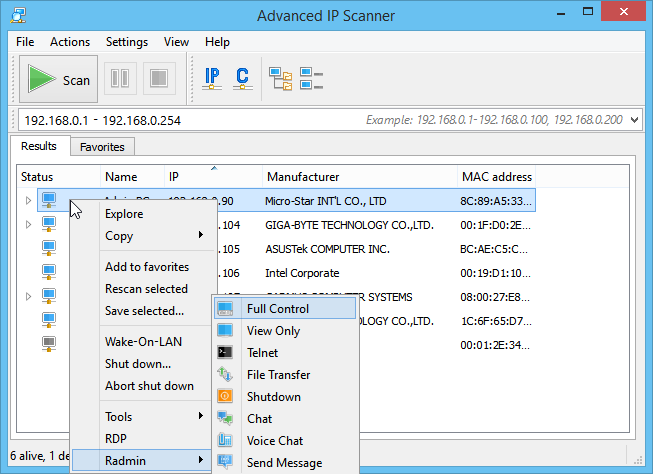The height and width of the screenshot is (474, 653).
Task: Expand the first computer tree row
Action: (x=28, y=201)
